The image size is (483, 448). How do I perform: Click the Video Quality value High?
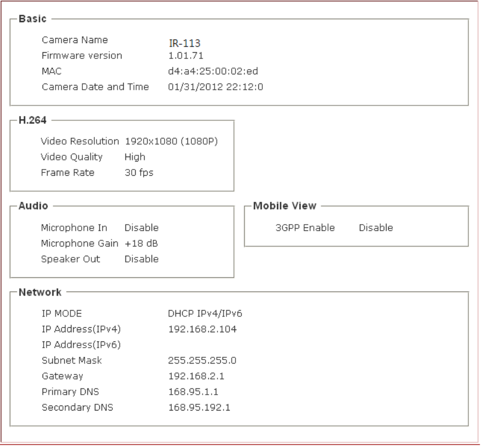(135, 157)
